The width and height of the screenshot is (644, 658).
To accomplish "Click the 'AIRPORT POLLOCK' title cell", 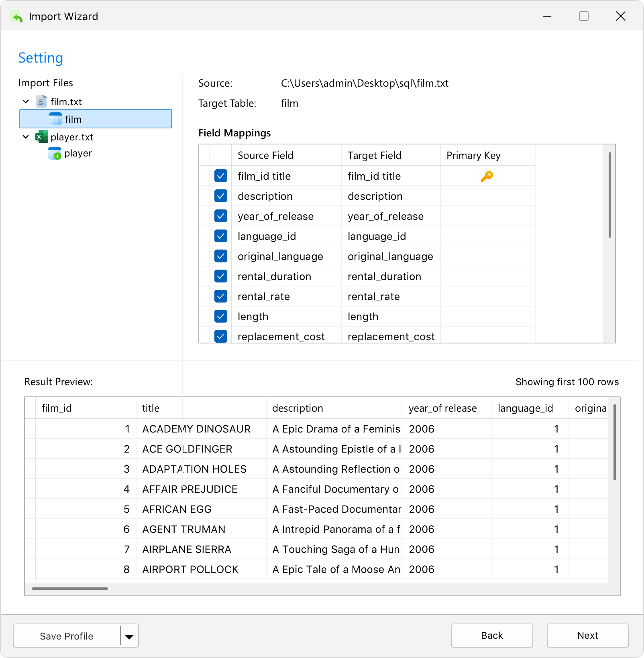I will point(201,569).
